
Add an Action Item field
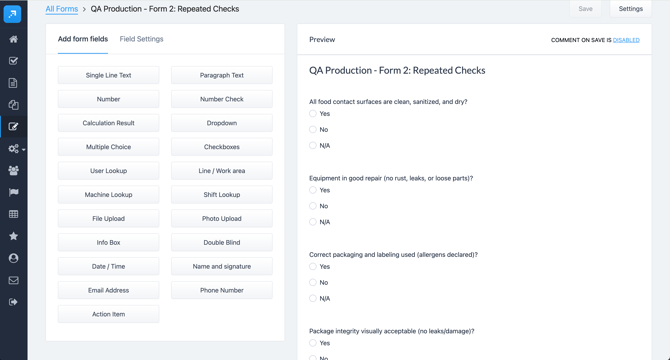[109, 314]
